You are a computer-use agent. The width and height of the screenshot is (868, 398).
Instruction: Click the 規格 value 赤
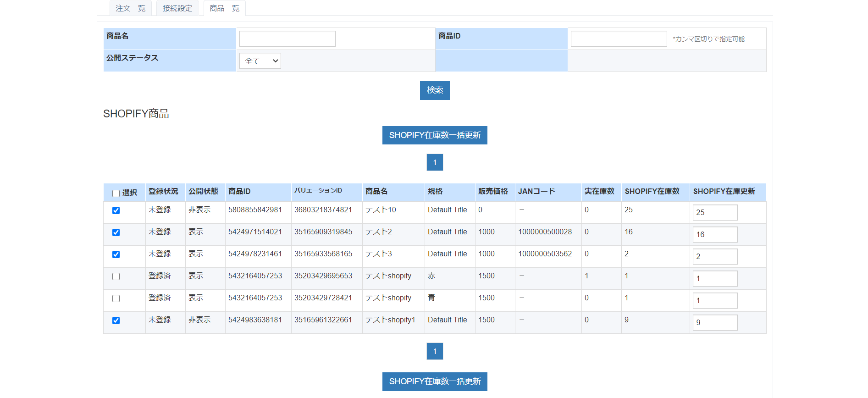[x=431, y=276]
